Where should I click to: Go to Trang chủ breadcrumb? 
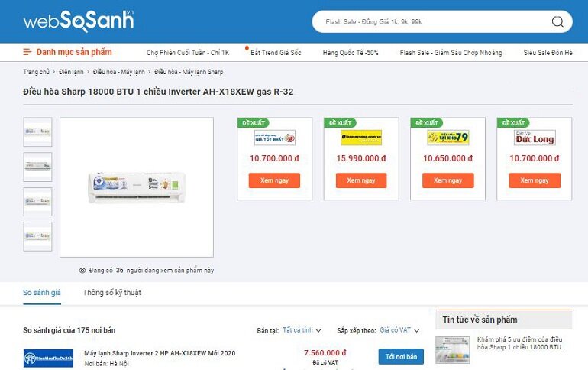[36, 72]
